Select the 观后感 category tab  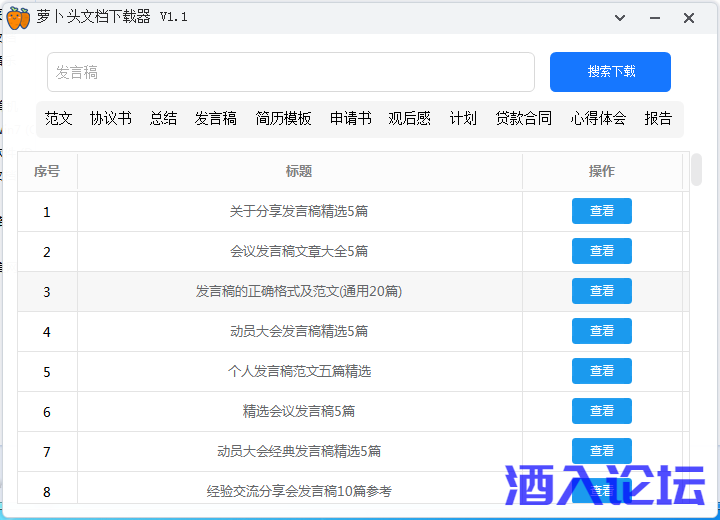coord(410,118)
